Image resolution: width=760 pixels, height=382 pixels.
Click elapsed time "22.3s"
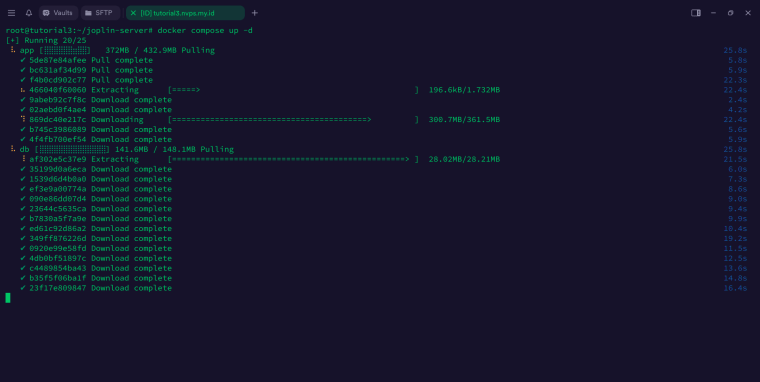pyautogui.click(x=735, y=80)
